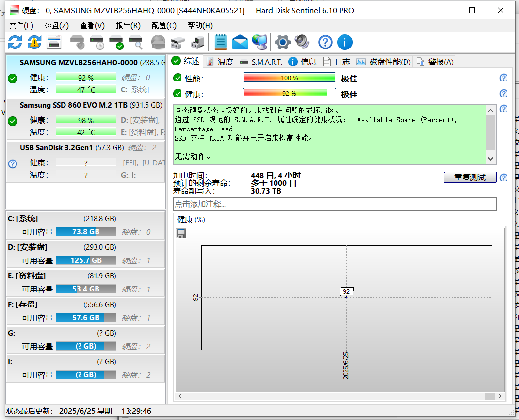Click help icon beside Repeat Test button
The height and width of the screenshot is (420, 519).
pos(503,178)
